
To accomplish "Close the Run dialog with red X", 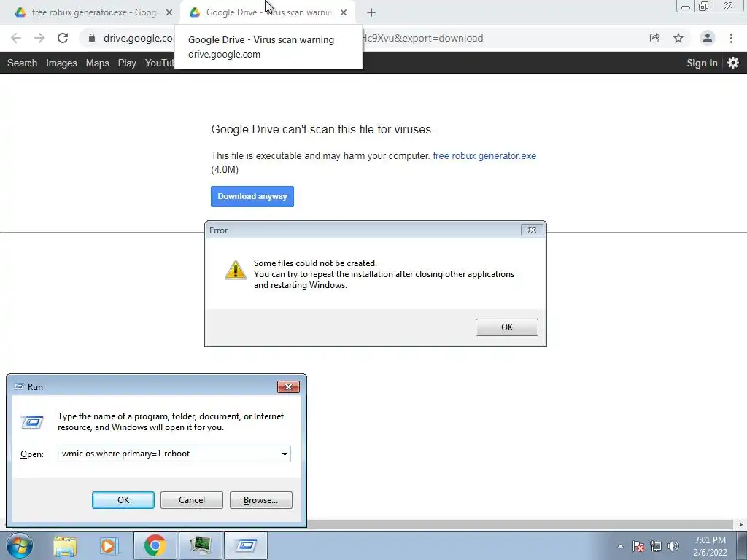I will 288,386.
